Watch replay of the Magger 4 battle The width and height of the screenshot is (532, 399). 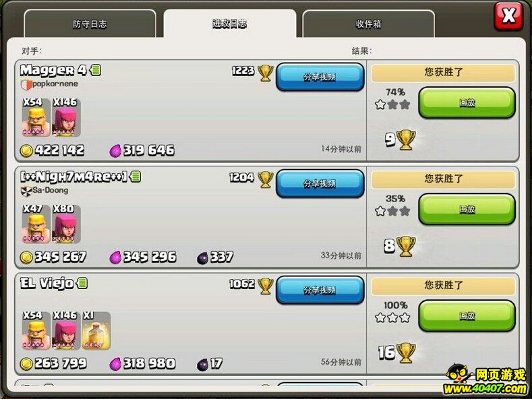(x=467, y=102)
